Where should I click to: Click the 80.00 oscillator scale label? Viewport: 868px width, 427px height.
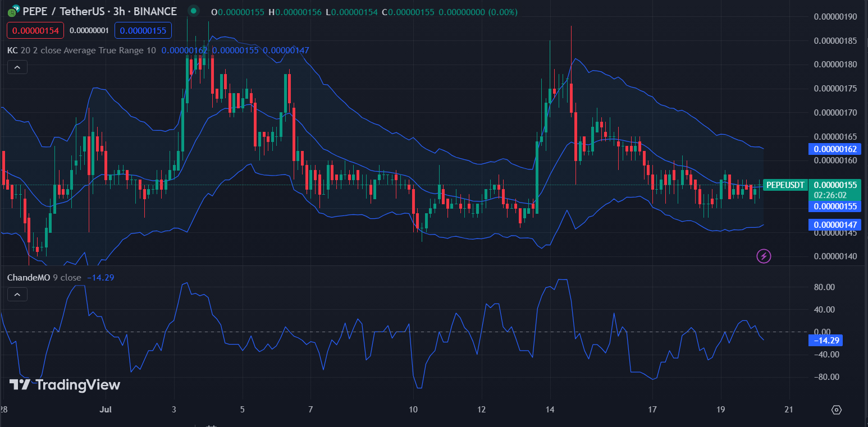click(x=825, y=287)
